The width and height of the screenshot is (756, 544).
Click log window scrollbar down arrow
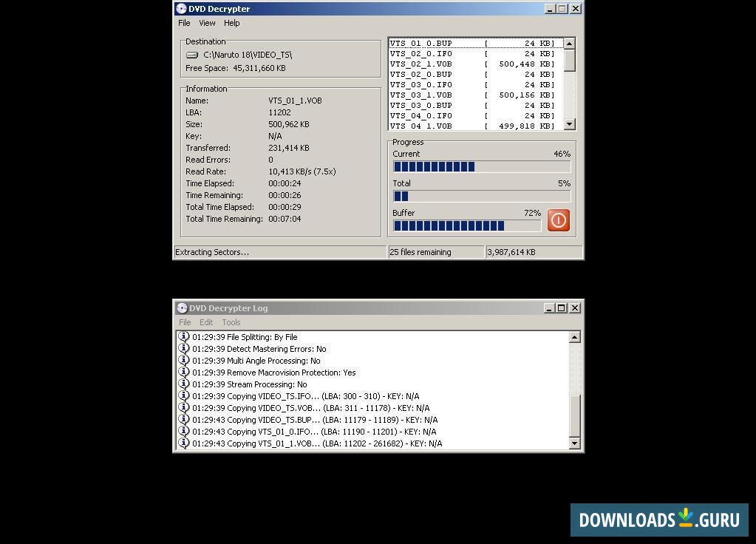point(574,443)
